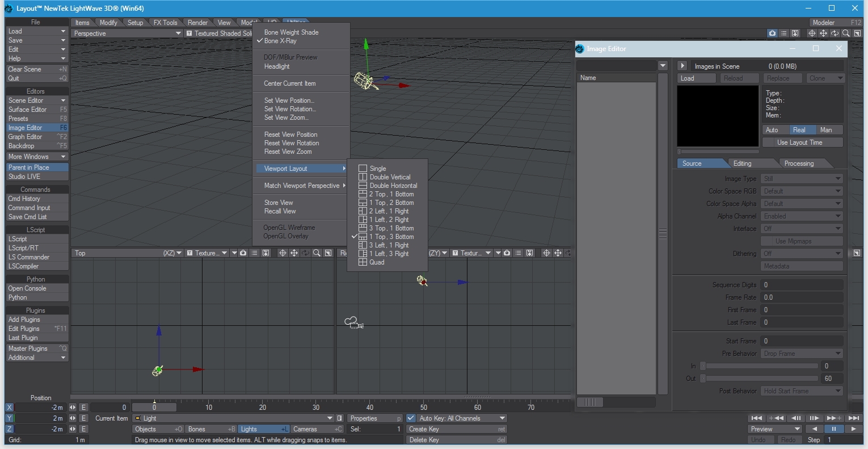Click the play reverse button
Image resolution: width=868 pixels, height=449 pixels.
pyautogui.click(x=815, y=429)
